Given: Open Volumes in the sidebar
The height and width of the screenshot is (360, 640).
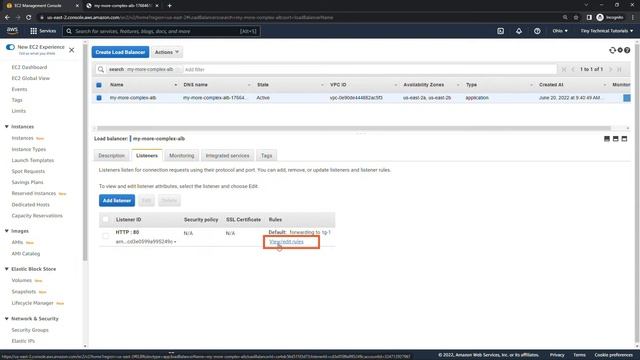Looking at the screenshot, I should 22,280.
